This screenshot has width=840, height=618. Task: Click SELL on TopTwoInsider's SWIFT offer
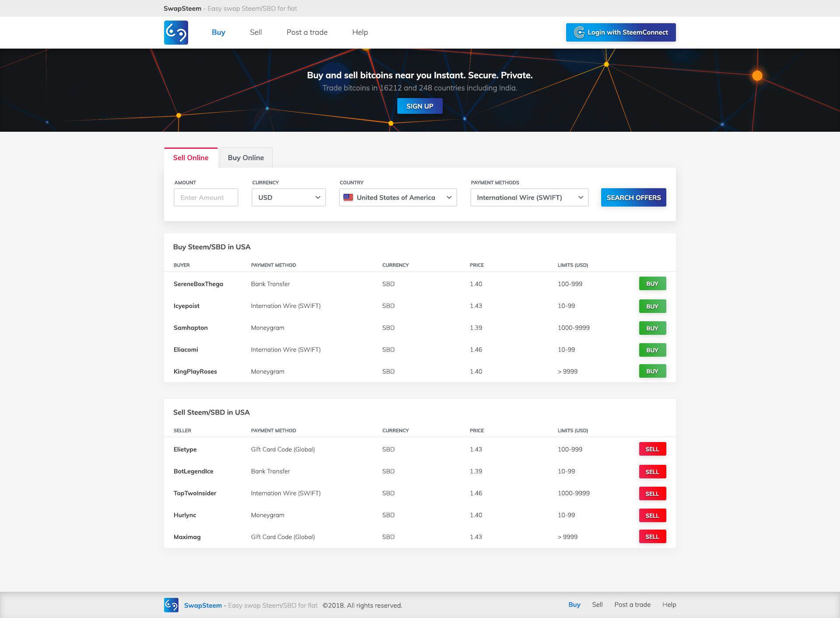point(652,494)
